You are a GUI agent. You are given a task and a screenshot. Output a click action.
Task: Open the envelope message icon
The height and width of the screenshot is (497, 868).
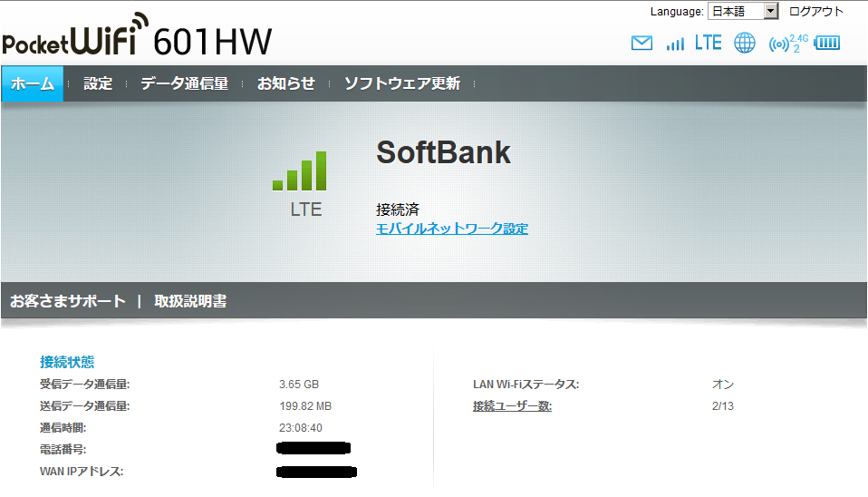641,43
